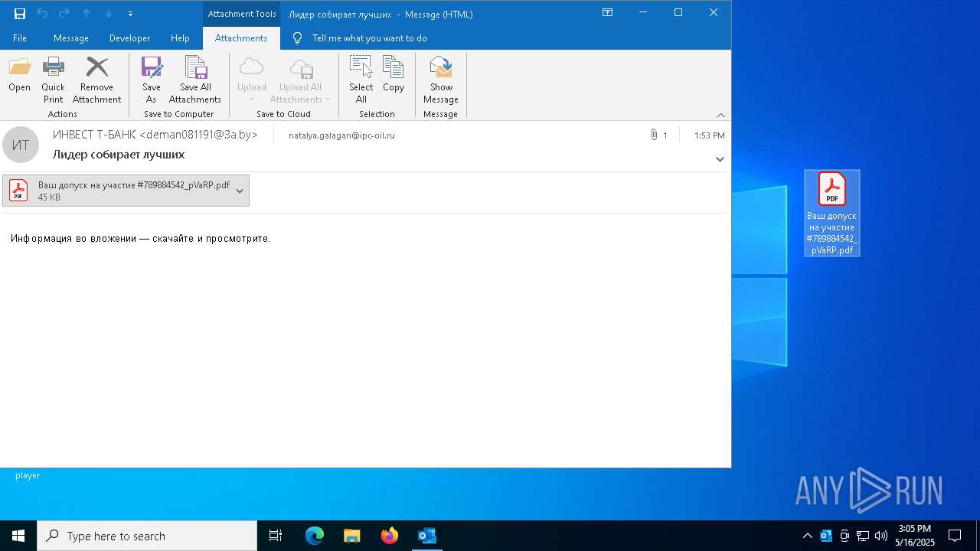Open the attachment with the Open button
This screenshot has height=551, width=980.
(x=20, y=74)
